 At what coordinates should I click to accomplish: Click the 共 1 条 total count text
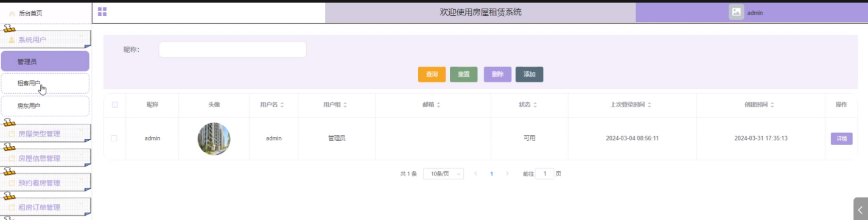(x=408, y=174)
